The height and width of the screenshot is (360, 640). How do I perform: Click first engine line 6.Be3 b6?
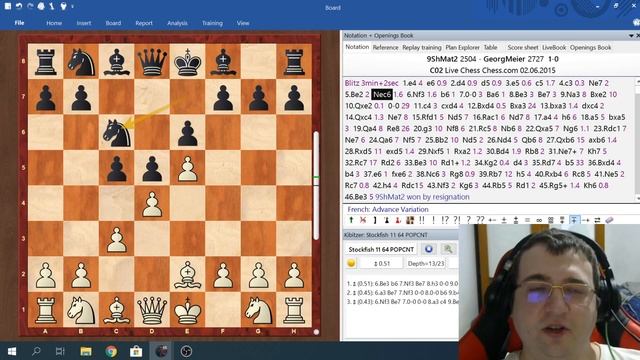(402, 283)
